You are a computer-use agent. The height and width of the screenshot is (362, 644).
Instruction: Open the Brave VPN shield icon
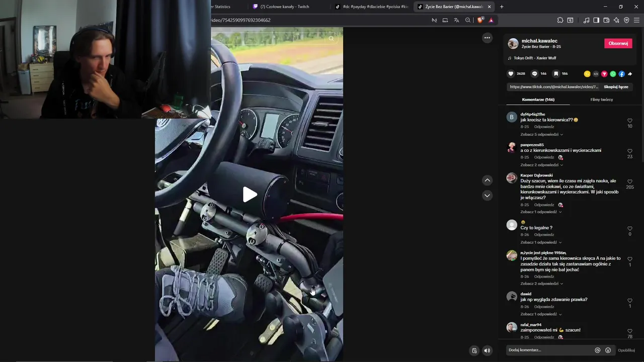pyautogui.click(x=626, y=20)
